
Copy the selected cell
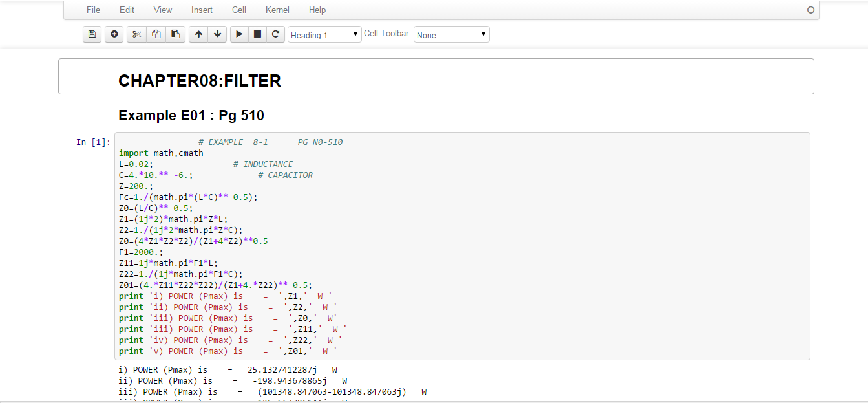pos(156,34)
